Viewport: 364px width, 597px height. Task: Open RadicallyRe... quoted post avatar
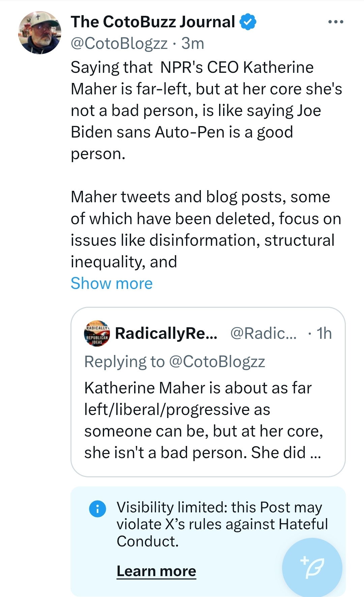coord(97,333)
